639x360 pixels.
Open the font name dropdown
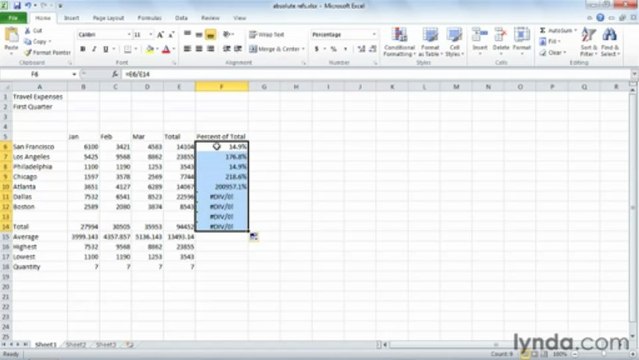[129, 35]
